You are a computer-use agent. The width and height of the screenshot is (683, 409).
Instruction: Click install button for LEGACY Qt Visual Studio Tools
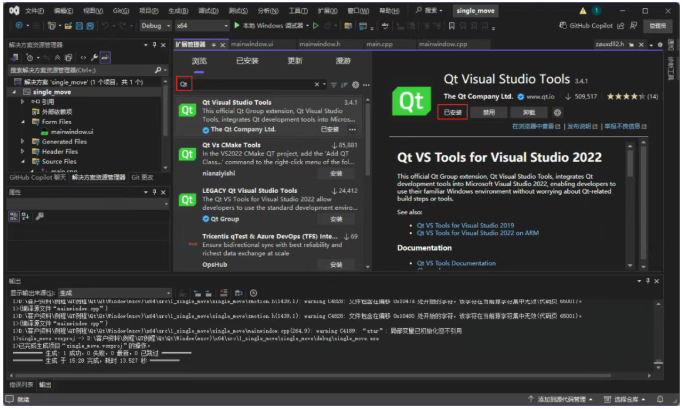pyautogui.click(x=336, y=219)
